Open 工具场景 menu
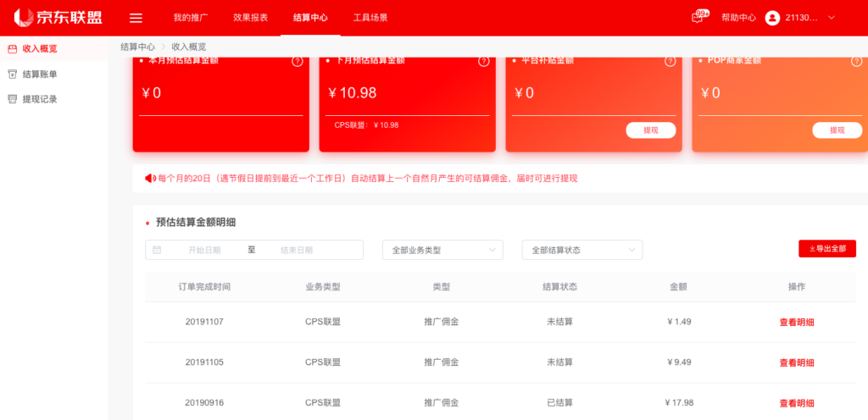 pyautogui.click(x=370, y=18)
